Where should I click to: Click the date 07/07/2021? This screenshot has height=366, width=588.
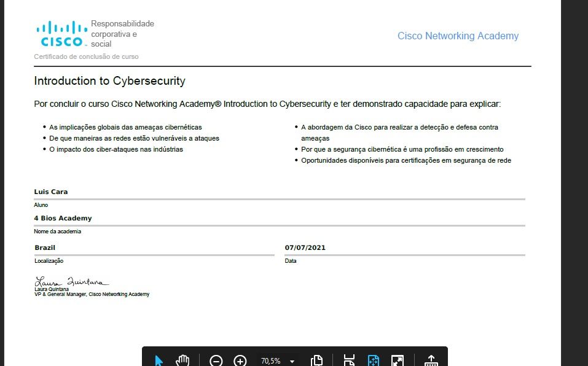[x=305, y=247]
